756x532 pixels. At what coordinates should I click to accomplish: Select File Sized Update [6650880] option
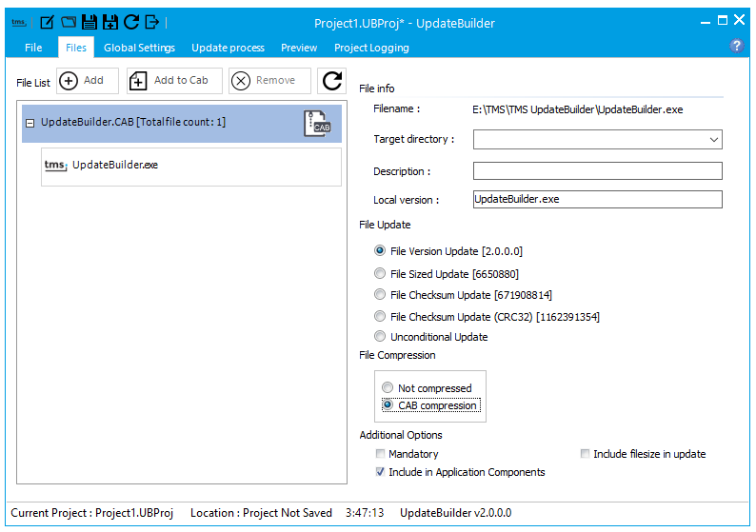tap(447, 274)
